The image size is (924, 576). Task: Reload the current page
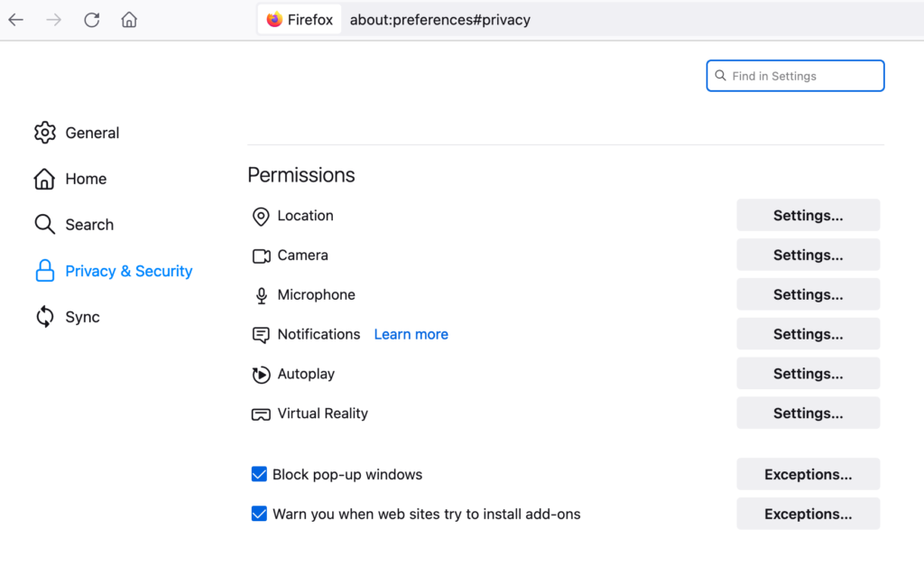91,20
